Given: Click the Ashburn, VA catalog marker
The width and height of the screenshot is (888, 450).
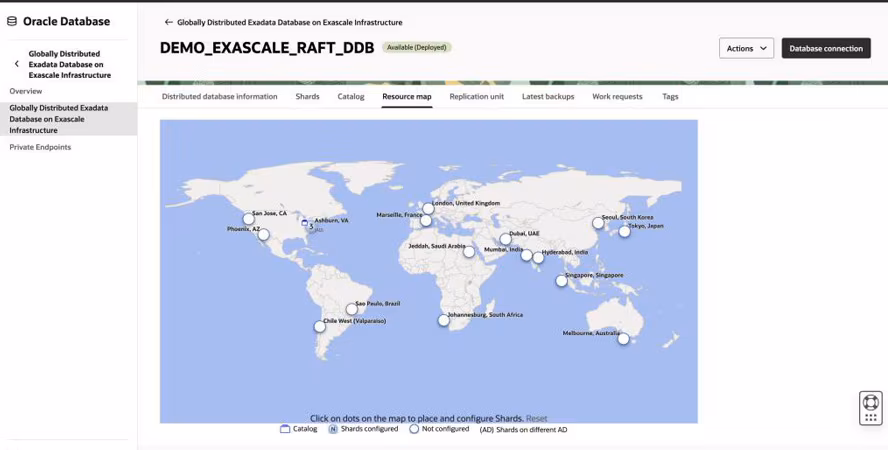Looking at the screenshot, I should point(306,224).
